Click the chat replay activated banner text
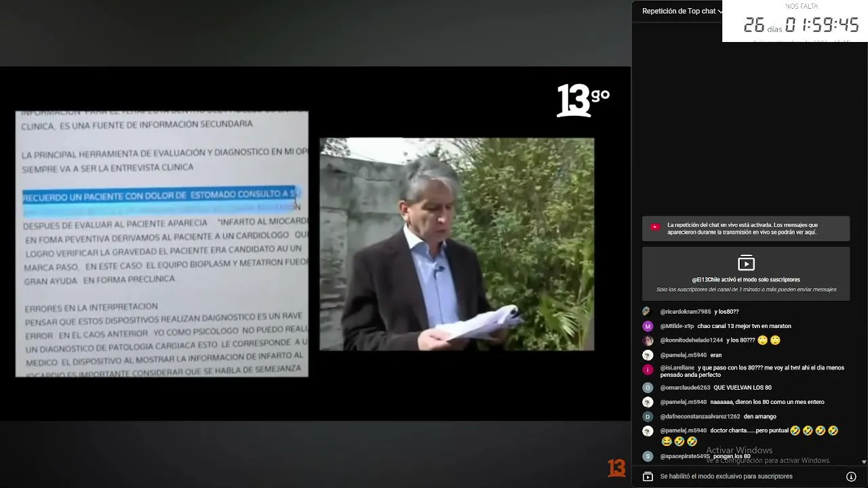868x488 pixels. tap(743, 228)
